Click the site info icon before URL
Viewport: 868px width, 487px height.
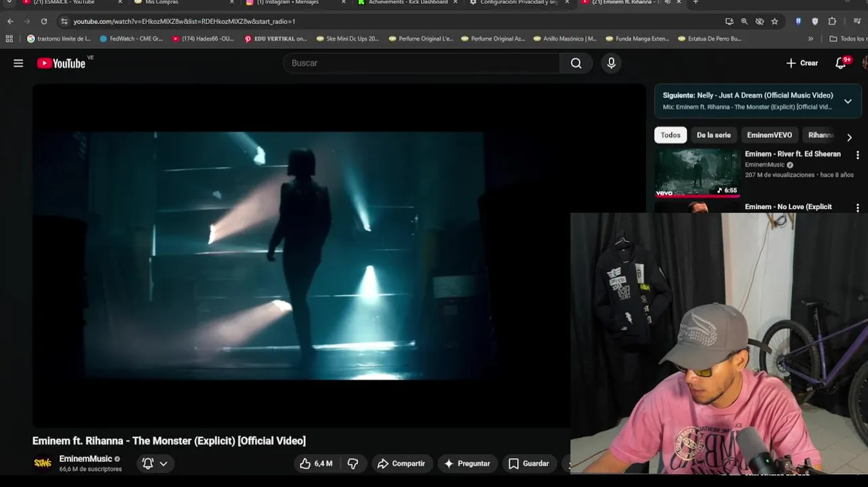point(64,22)
